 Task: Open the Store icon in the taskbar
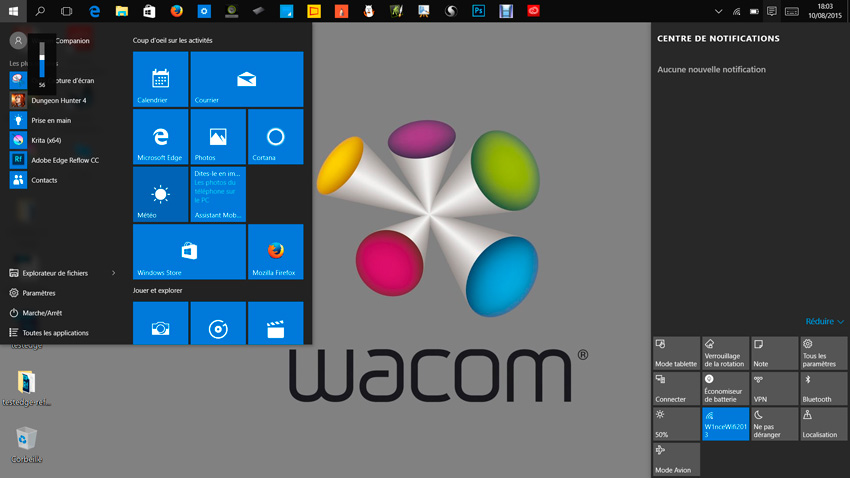click(149, 11)
